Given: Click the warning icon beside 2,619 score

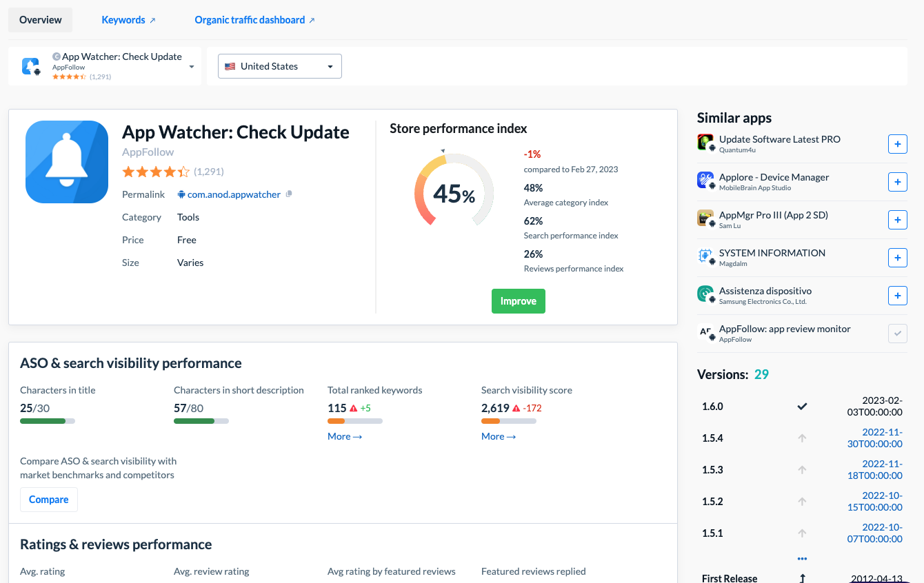Looking at the screenshot, I should 516,408.
